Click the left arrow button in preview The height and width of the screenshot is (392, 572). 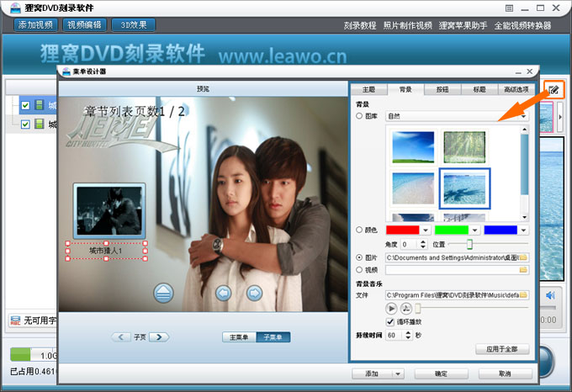pyautogui.click(x=224, y=293)
